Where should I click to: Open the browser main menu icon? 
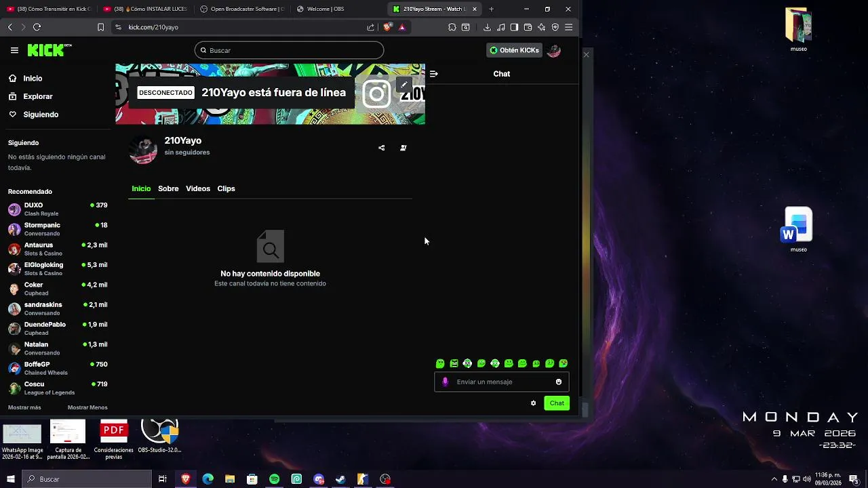[x=569, y=27]
